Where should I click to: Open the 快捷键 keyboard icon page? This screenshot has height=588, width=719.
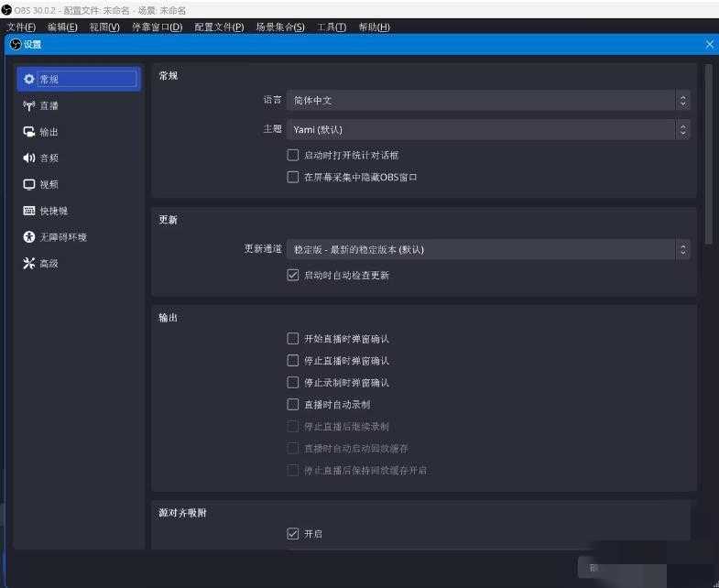29,211
